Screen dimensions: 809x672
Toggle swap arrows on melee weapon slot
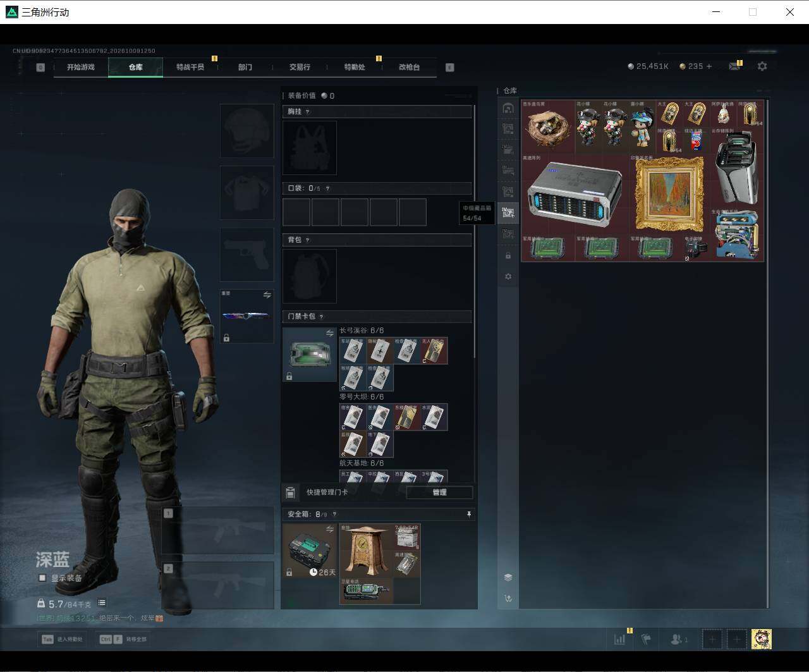(267, 295)
